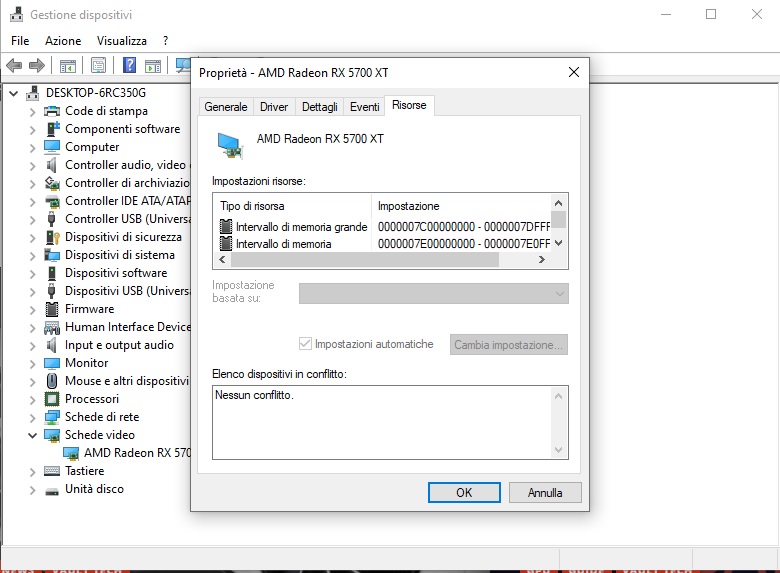The height and width of the screenshot is (573, 780).
Task: Open the Impostazione basata su dropdown
Action: click(x=434, y=293)
